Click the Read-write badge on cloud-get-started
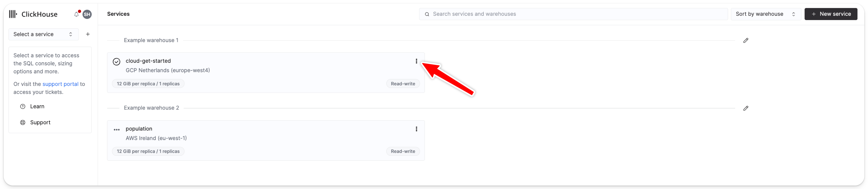Image resolution: width=868 pixels, height=189 pixels. click(x=403, y=84)
